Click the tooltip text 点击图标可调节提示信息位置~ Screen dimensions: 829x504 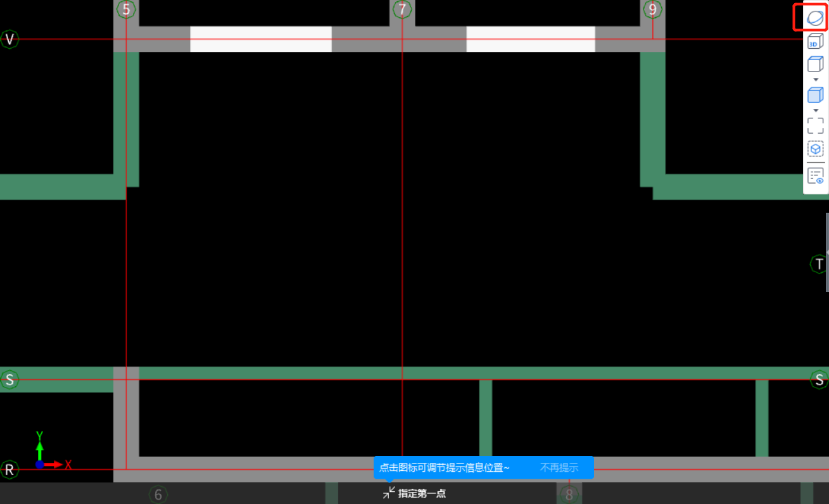click(x=444, y=468)
